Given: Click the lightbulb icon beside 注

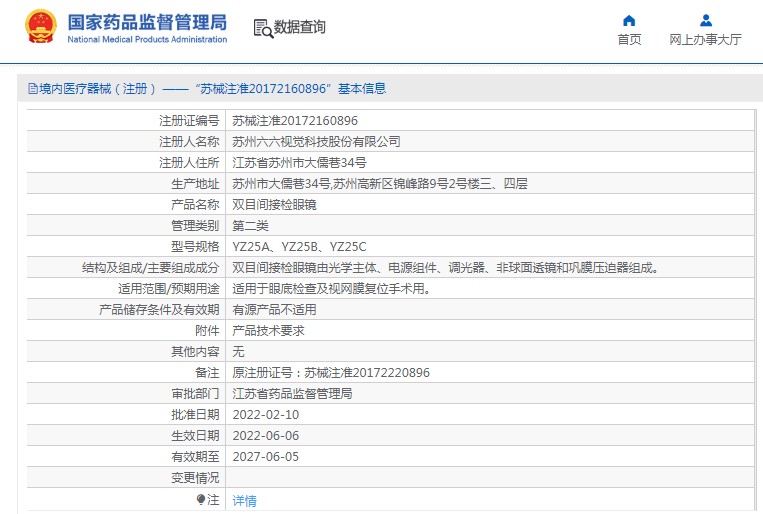Looking at the screenshot, I should 200,499.
